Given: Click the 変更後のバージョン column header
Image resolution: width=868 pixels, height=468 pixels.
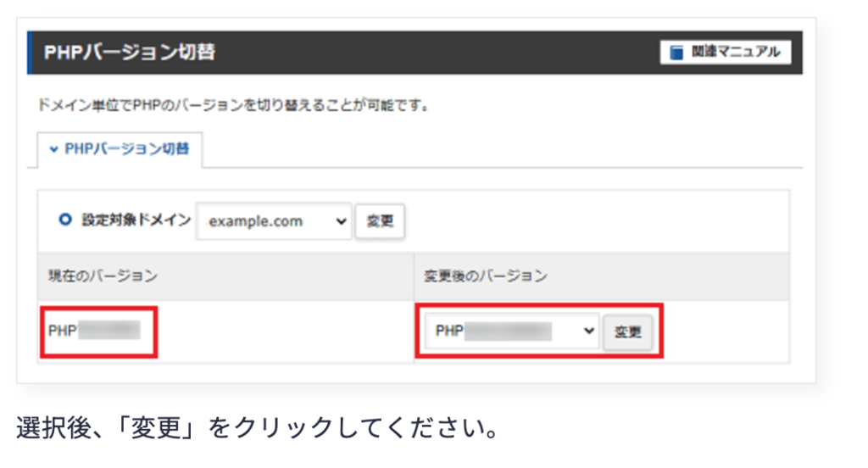Looking at the screenshot, I should (486, 276).
